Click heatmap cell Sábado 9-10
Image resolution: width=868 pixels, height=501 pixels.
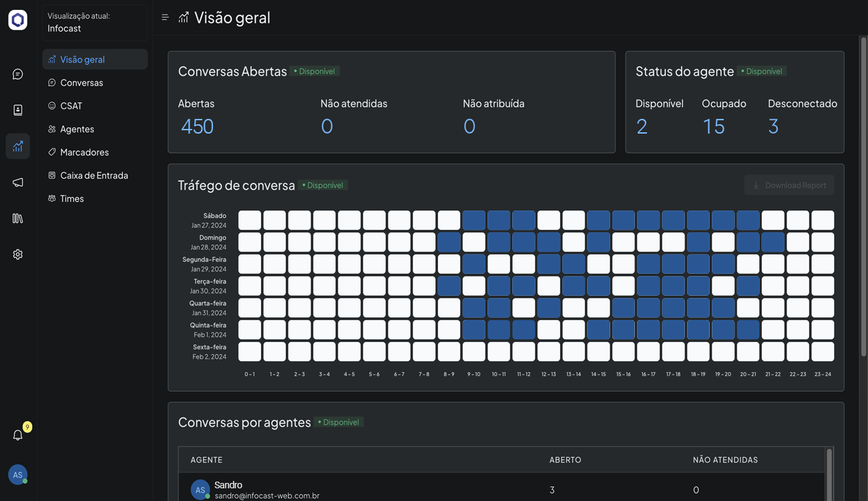[474, 220]
